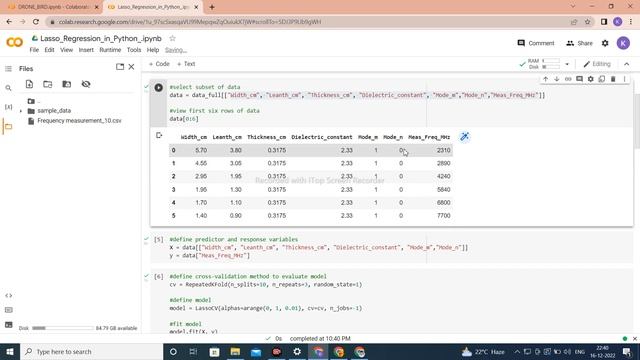Open Files panel in new window
This screenshot has width=640, height=360.
click(120, 67)
